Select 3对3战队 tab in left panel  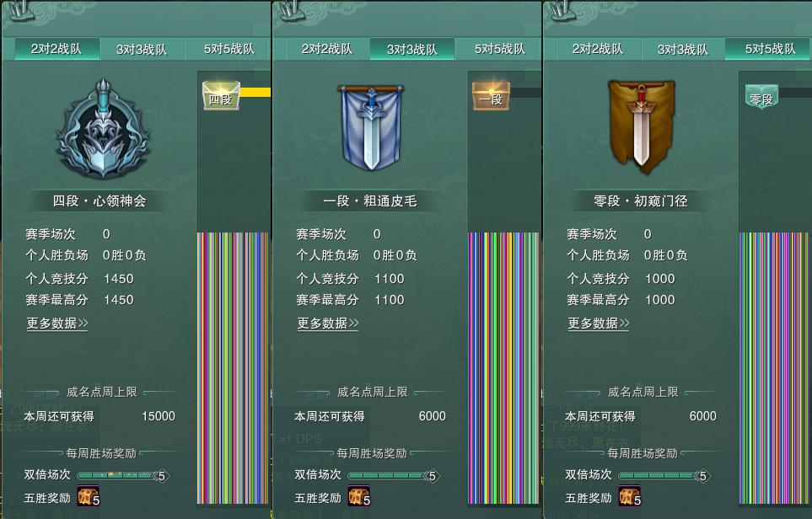click(x=142, y=49)
